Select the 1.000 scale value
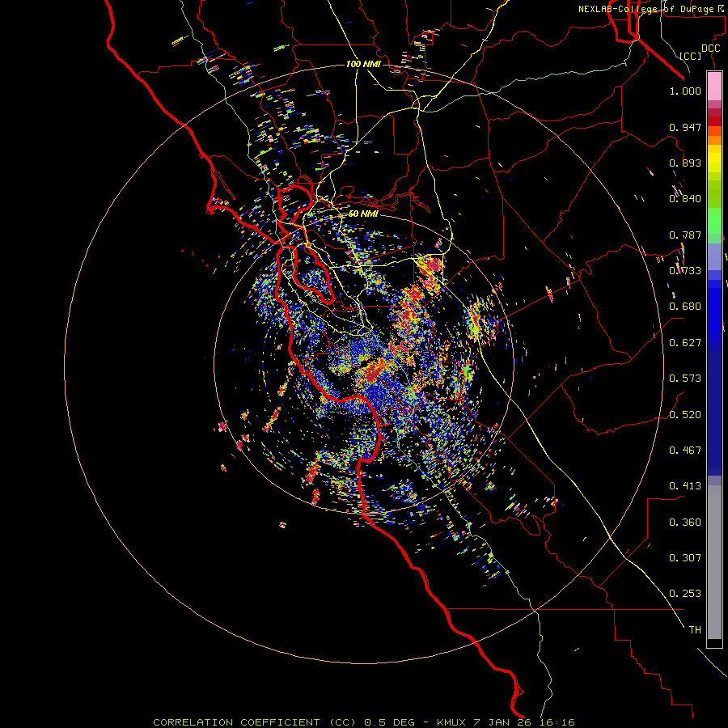Image resolution: width=728 pixels, height=728 pixels. click(x=685, y=91)
